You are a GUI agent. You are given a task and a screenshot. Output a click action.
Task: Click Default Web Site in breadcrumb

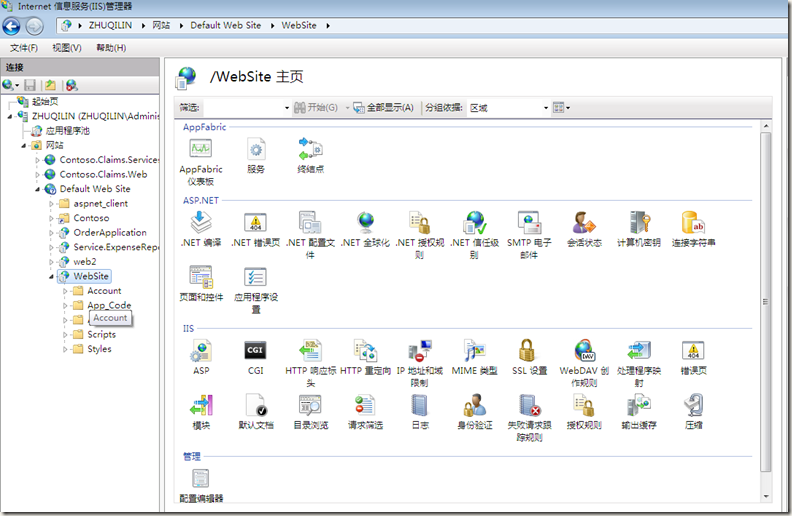pos(225,25)
